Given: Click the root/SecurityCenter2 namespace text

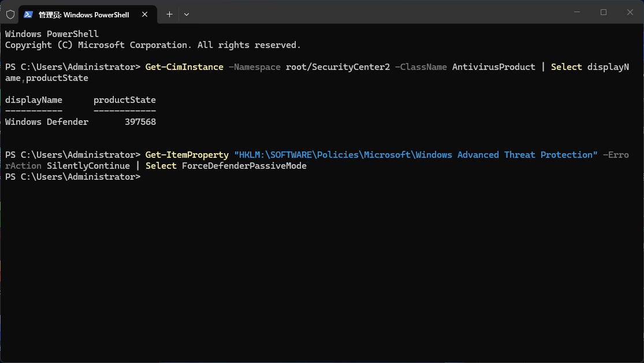Looking at the screenshot, I should (338, 67).
